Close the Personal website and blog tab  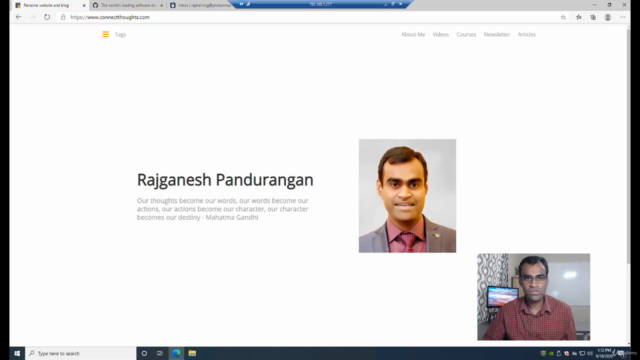[x=84, y=5]
